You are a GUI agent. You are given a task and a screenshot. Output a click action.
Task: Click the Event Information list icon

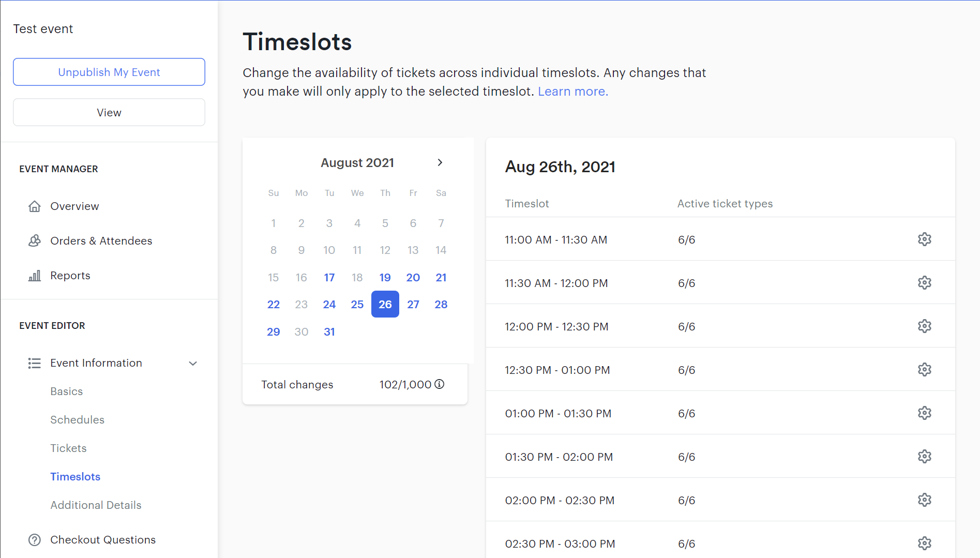pos(34,363)
